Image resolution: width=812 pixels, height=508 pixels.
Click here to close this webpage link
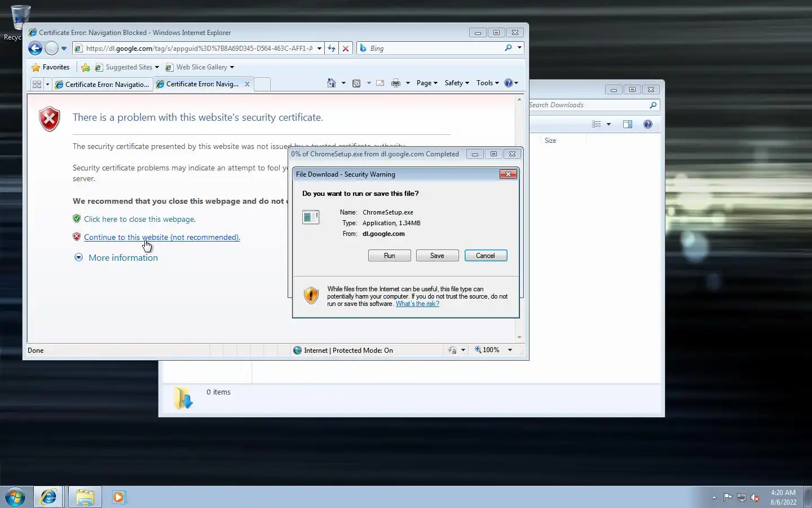pos(140,219)
